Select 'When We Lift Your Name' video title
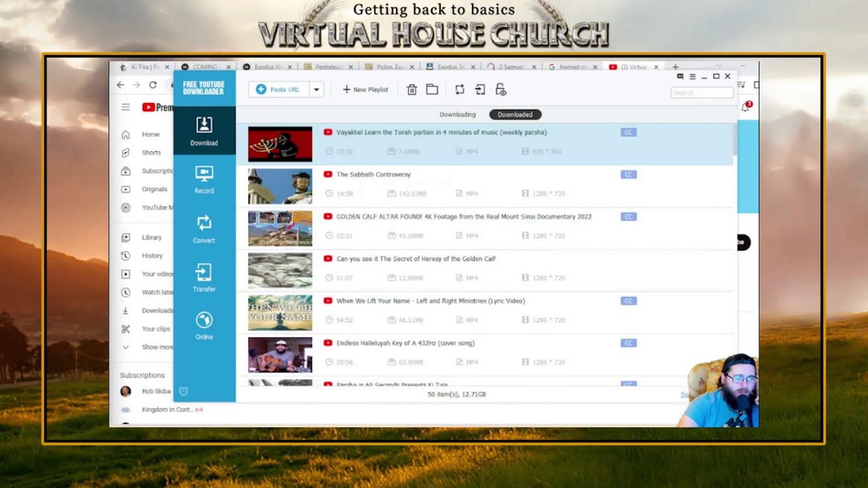This screenshot has width=868, height=488. 431,301
